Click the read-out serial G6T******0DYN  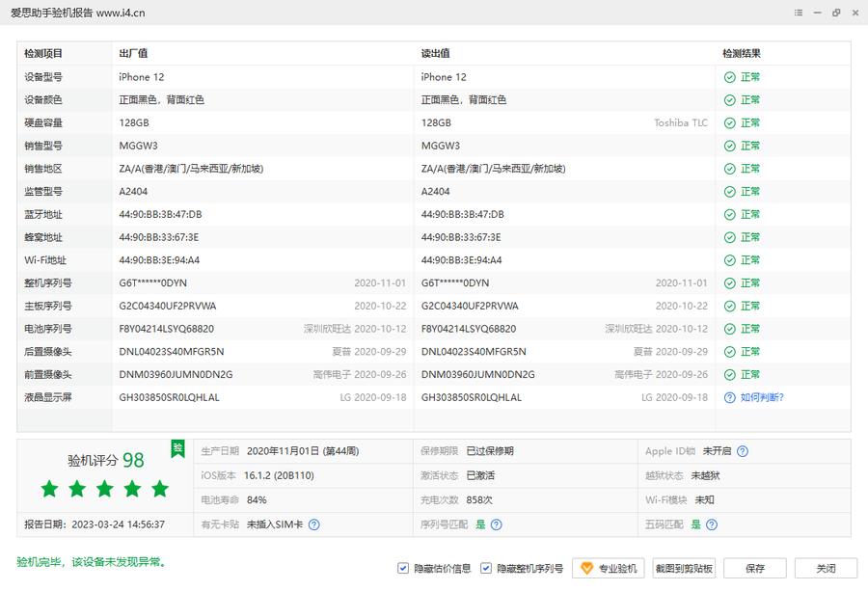[x=455, y=283]
